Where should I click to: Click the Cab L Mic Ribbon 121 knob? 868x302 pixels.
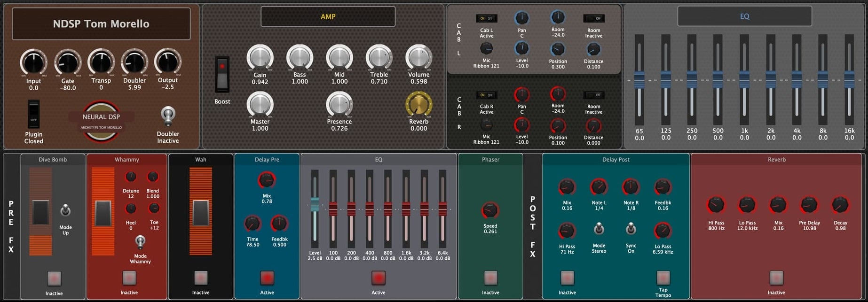click(x=486, y=48)
